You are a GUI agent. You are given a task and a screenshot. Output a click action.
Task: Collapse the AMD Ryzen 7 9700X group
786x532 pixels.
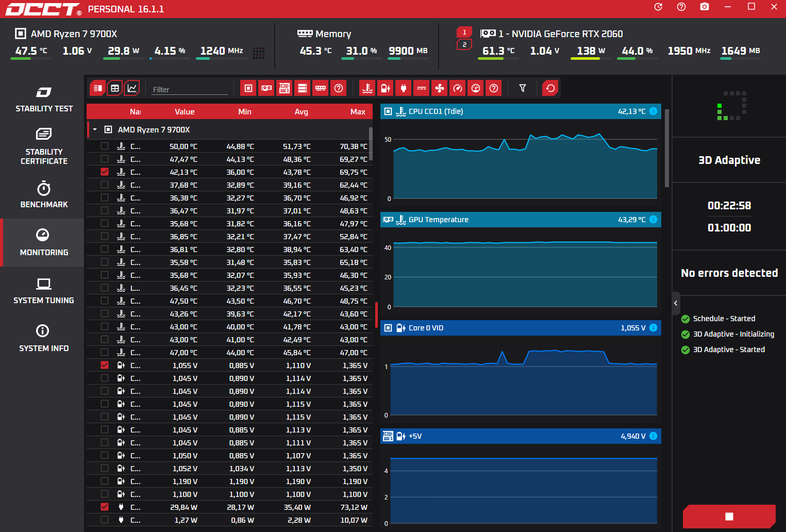pos(95,129)
